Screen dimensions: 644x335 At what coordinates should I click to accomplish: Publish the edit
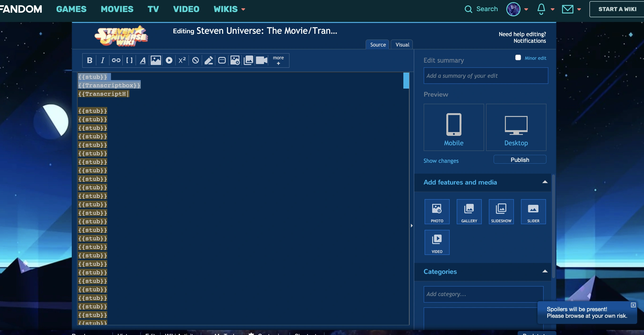point(520,160)
